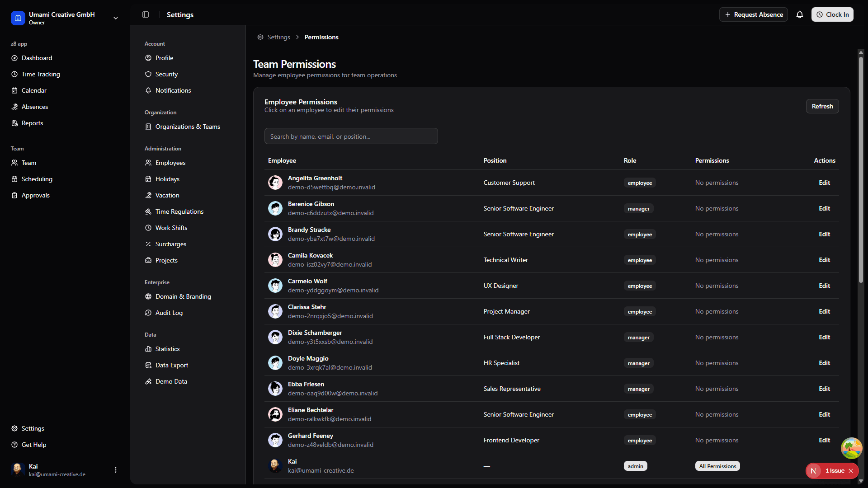Collapse the sidebar with the panel toggle icon
868x488 pixels.
coord(146,14)
